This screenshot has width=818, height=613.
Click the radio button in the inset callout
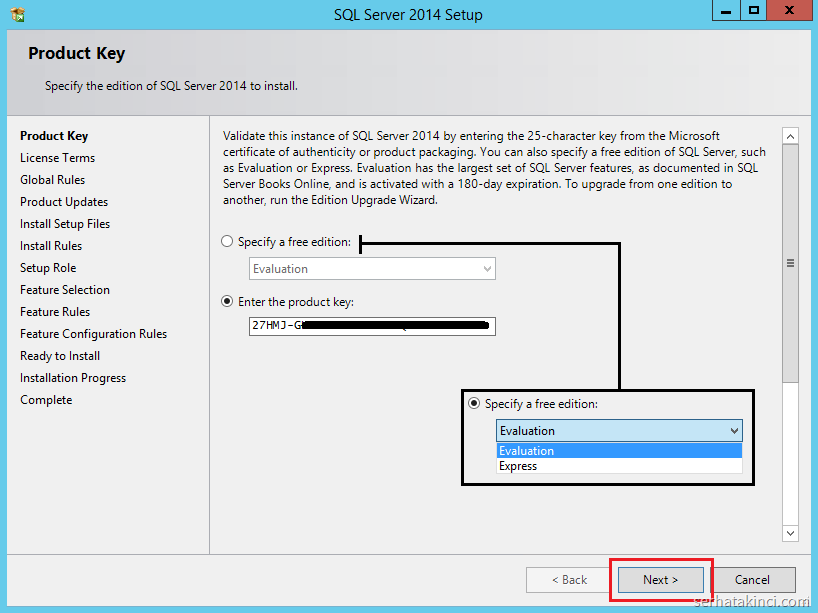474,404
